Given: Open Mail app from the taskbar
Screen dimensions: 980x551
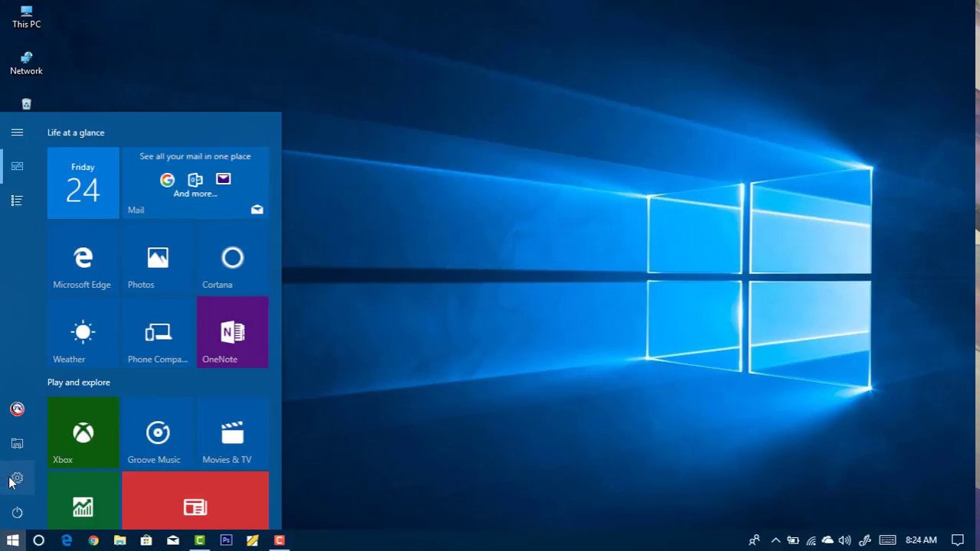Looking at the screenshot, I should 173,540.
